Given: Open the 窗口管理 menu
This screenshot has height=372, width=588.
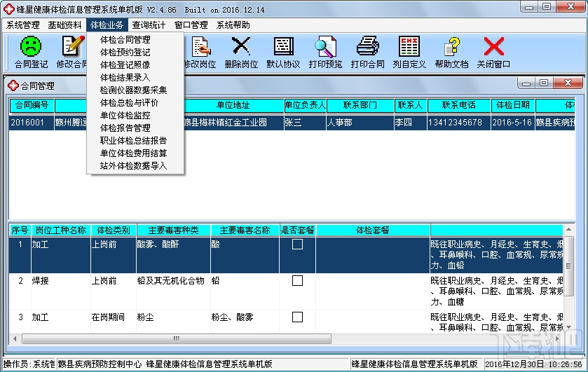Looking at the screenshot, I should click(191, 25).
